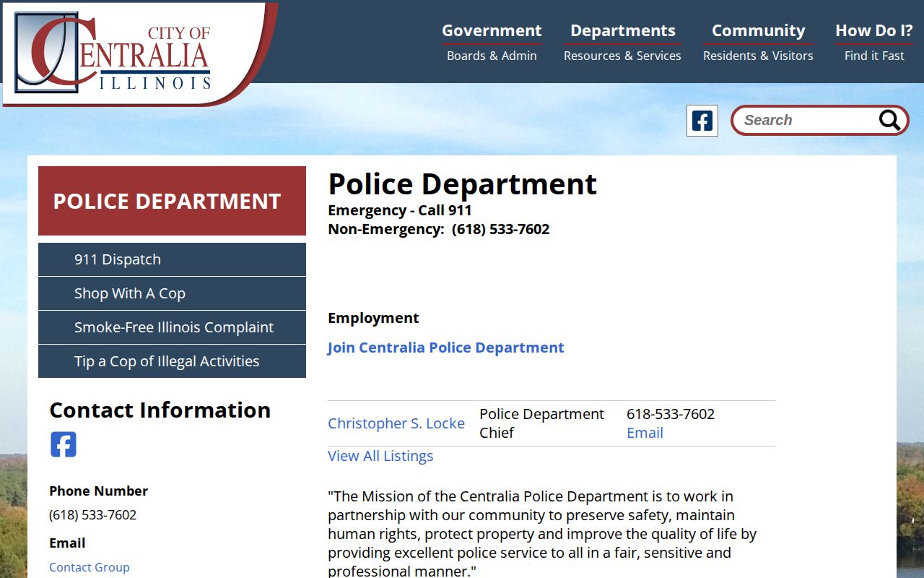
Task: Open the Facebook icon under Contact Information
Action: pyautogui.click(x=64, y=444)
